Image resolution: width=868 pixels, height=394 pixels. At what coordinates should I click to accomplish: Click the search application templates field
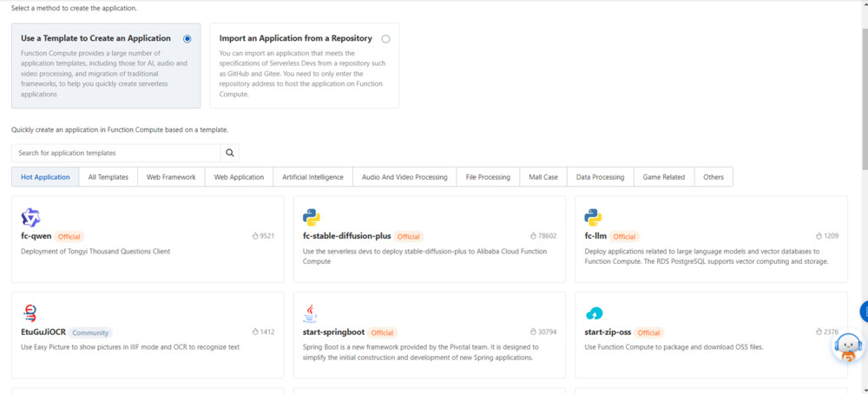pos(115,153)
